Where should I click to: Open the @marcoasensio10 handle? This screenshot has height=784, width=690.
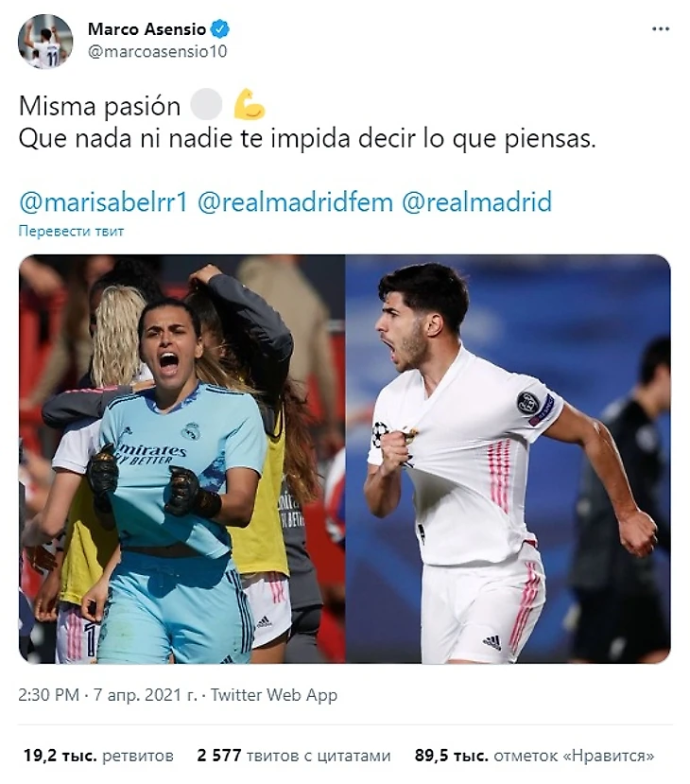pyautogui.click(x=158, y=51)
